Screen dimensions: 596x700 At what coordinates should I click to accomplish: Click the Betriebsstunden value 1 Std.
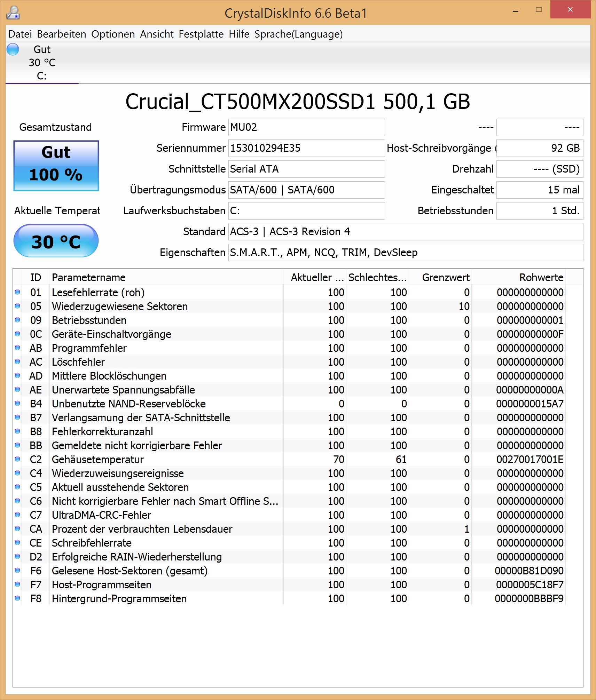[x=540, y=211]
